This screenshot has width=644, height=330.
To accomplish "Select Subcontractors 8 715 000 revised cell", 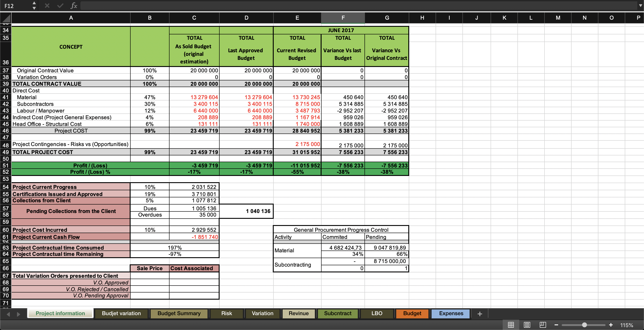I will [x=297, y=104].
